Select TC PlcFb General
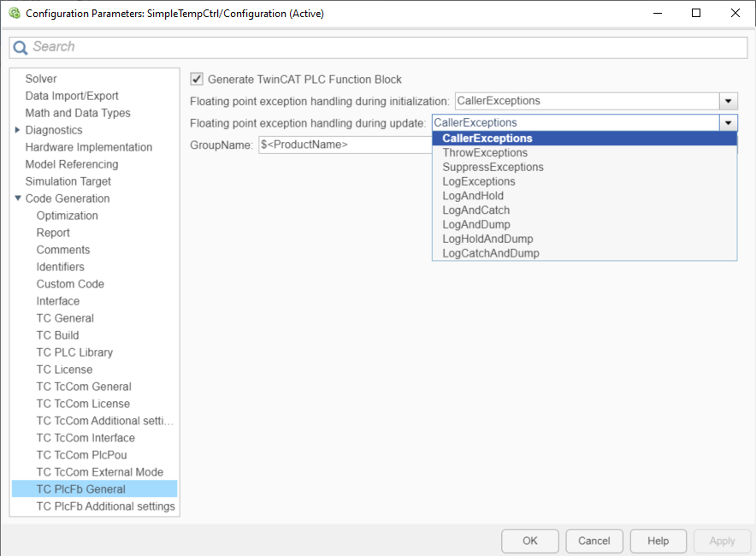Viewport: 756px width, 556px height. point(94,489)
